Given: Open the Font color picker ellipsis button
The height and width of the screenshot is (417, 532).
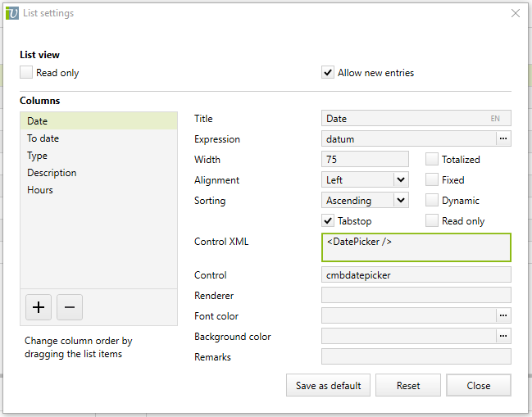Looking at the screenshot, I should coord(503,315).
